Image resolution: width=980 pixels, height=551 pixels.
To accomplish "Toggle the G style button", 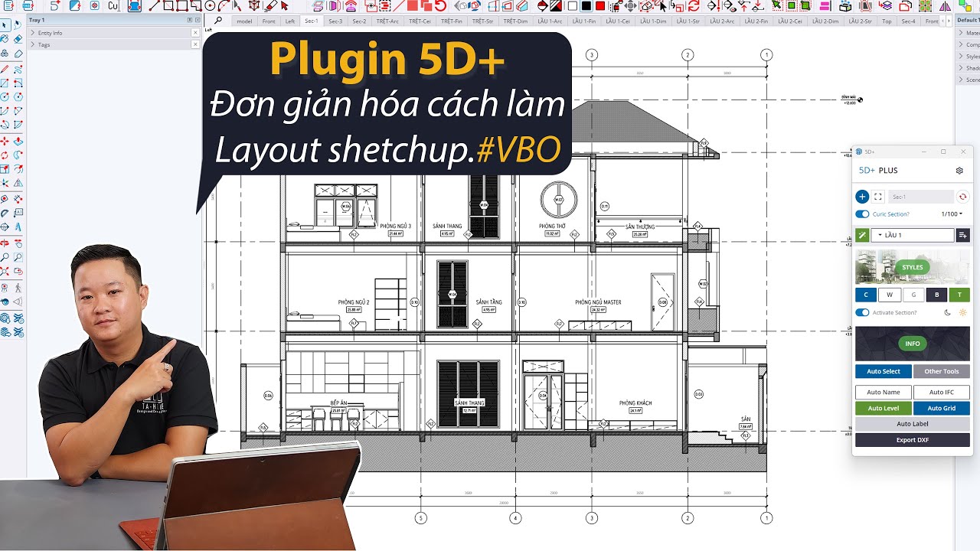I will pos(913,295).
